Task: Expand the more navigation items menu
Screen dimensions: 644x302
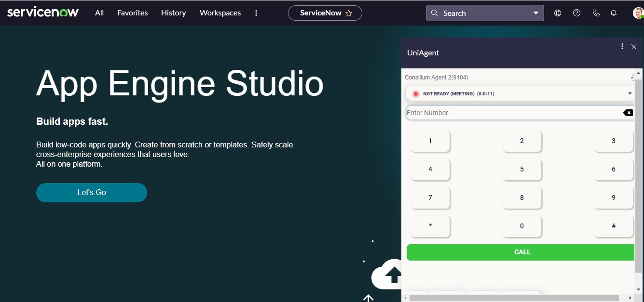Action: [x=256, y=13]
